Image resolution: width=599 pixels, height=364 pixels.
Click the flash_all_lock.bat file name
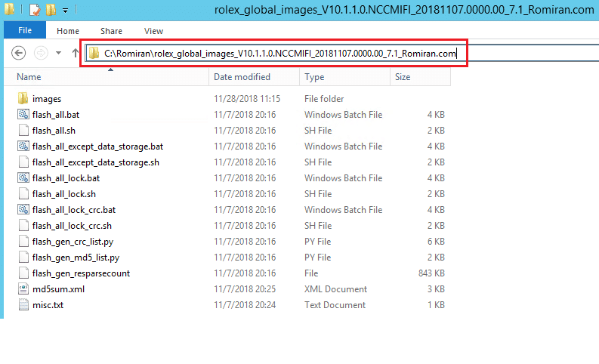pyautogui.click(x=66, y=178)
